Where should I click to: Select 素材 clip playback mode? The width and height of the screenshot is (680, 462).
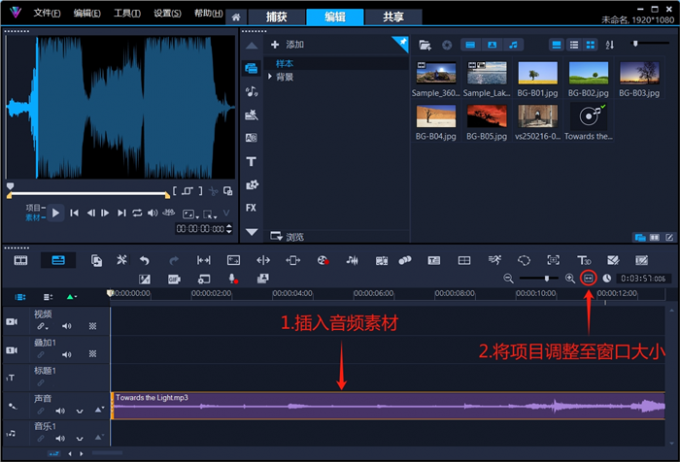34,217
